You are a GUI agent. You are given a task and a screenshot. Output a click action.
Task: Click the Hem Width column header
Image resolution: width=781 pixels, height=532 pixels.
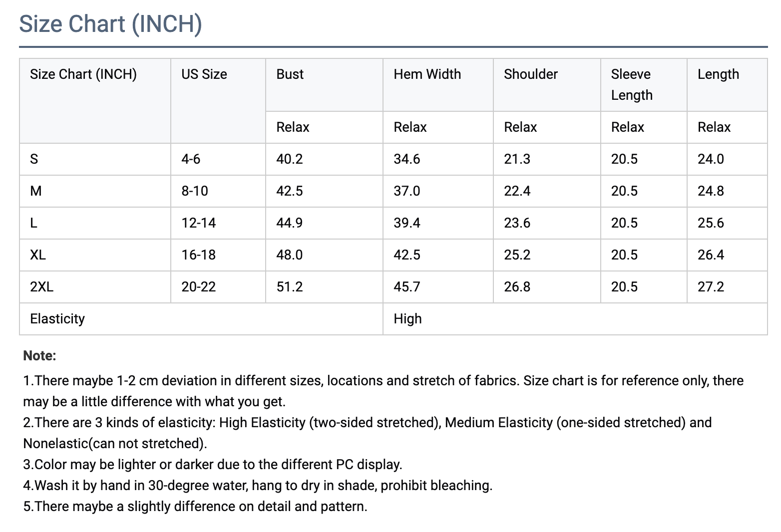(x=427, y=74)
